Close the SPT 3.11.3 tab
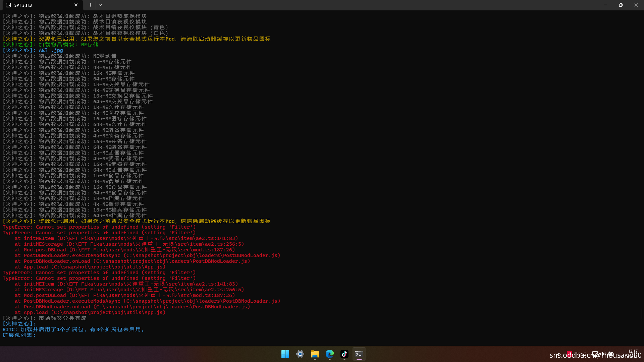The height and width of the screenshot is (362, 644). point(76,5)
